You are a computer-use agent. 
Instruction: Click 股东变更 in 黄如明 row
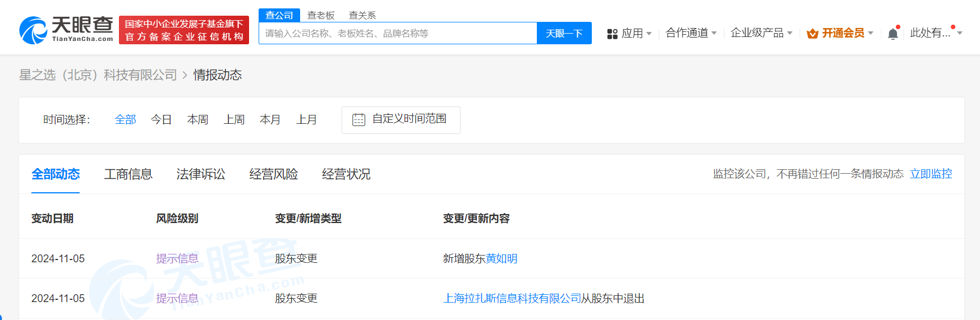tap(296, 258)
